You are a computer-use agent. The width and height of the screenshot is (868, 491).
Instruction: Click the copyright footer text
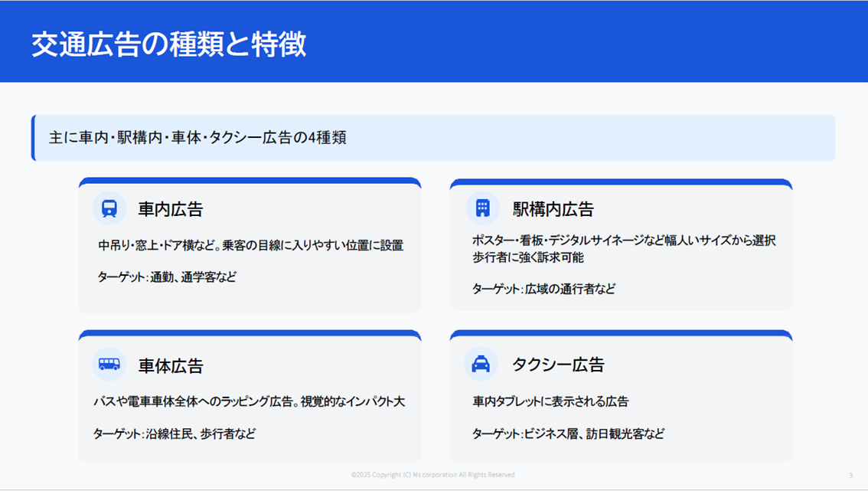pos(432,475)
